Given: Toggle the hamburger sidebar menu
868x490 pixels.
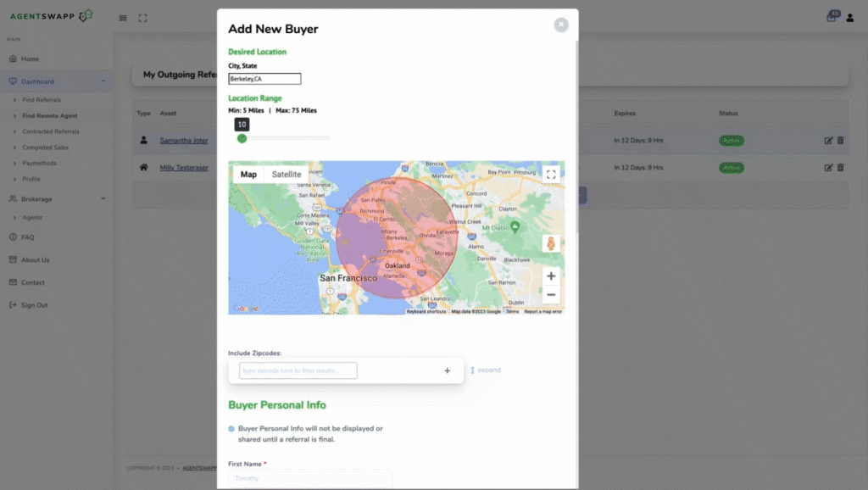Looking at the screenshot, I should [123, 18].
